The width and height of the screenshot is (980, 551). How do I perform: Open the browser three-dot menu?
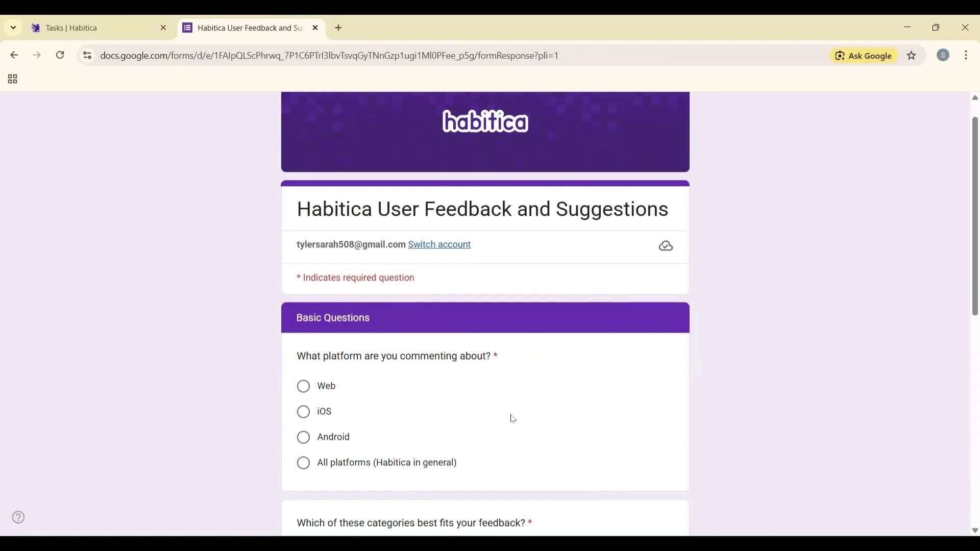967,55
